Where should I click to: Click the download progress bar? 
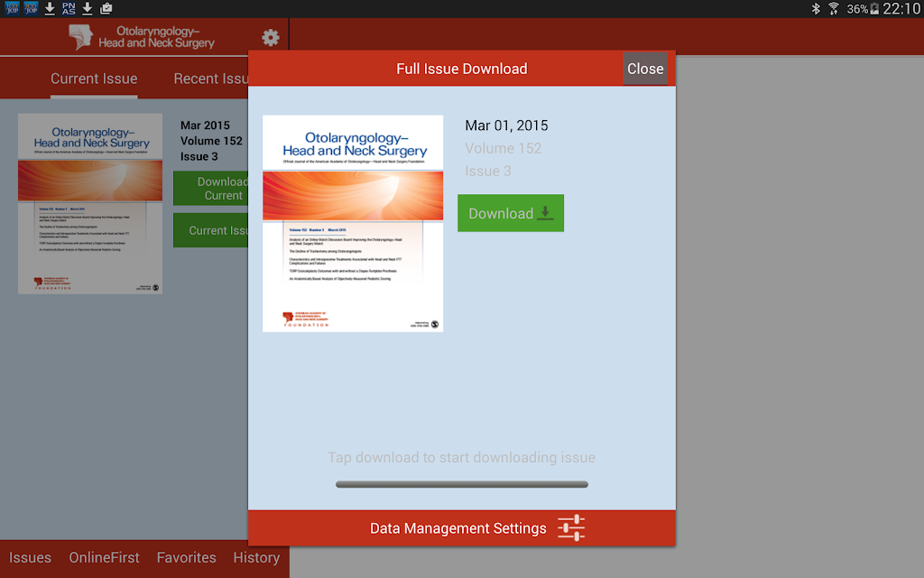coord(462,484)
